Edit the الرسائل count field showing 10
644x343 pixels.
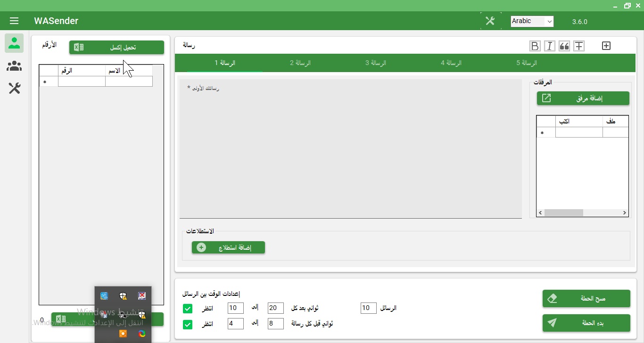(x=369, y=308)
